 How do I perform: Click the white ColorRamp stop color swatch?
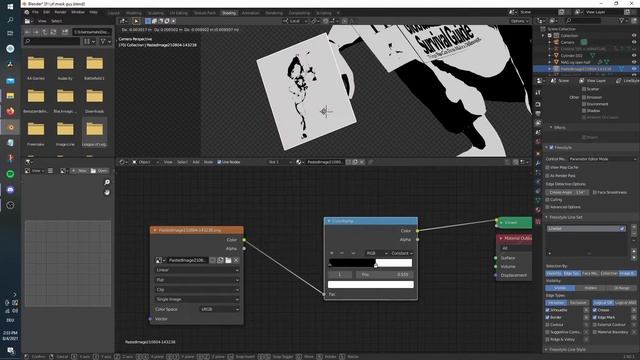371,284
